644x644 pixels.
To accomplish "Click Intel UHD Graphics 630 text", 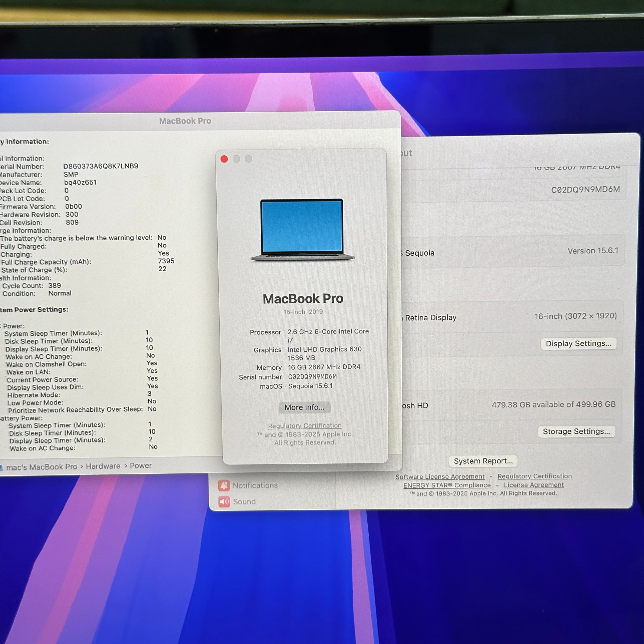I will [x=324, y=349].
